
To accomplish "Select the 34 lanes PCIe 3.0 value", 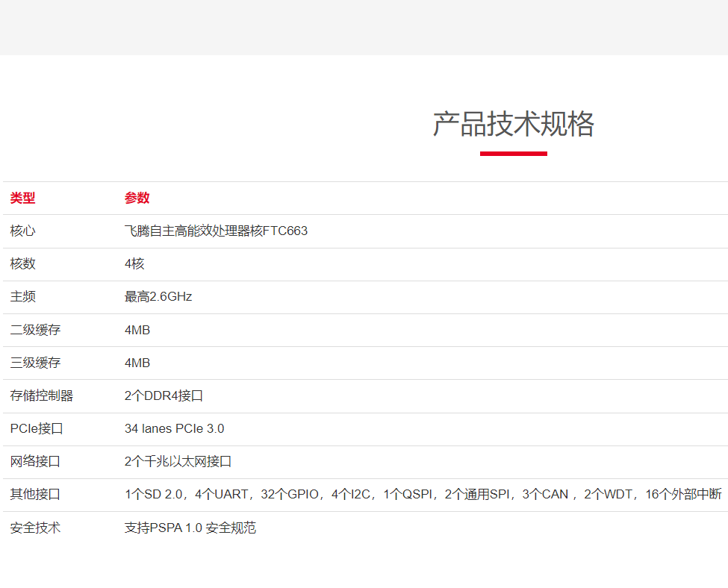I will pos(175,428).
